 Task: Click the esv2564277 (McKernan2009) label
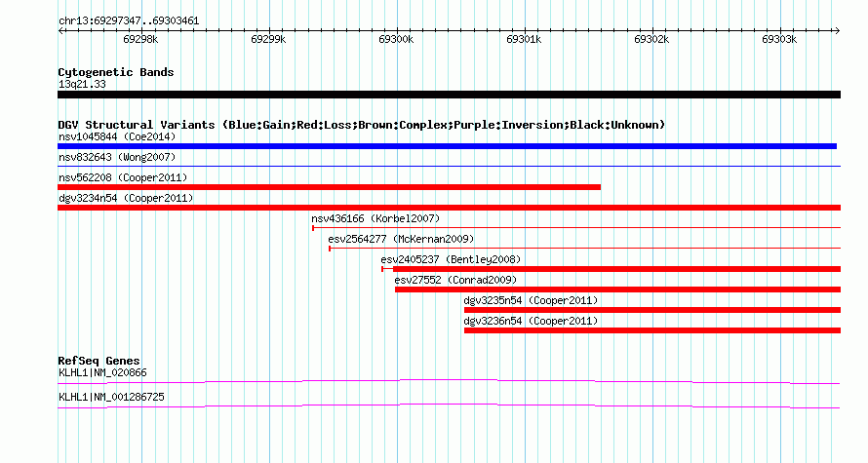click(401, 239)
